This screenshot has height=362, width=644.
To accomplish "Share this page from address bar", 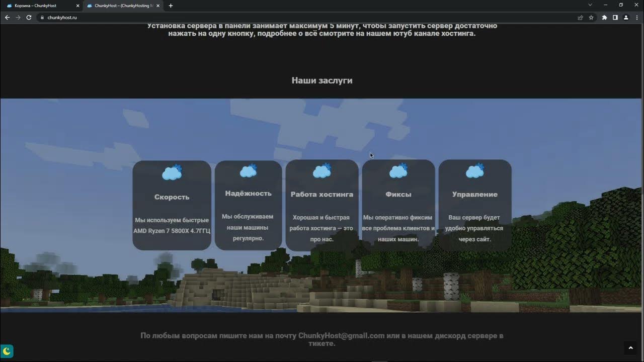I will pyautogui.click(x=580, y=17).
